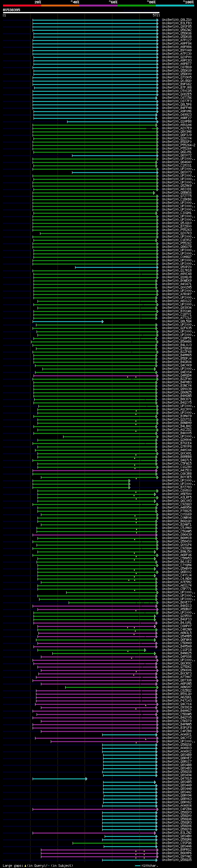
Task: Open the UniRef100_Q9LZG0 hit label
Action: 176,20
